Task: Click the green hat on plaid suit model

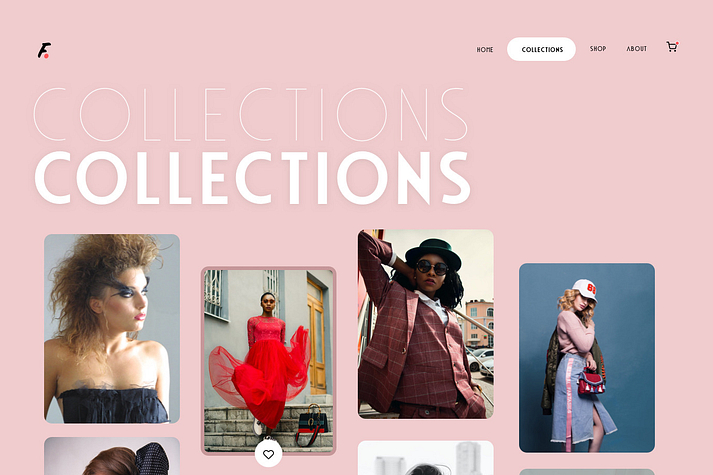Action: click(x=433, y=253)
